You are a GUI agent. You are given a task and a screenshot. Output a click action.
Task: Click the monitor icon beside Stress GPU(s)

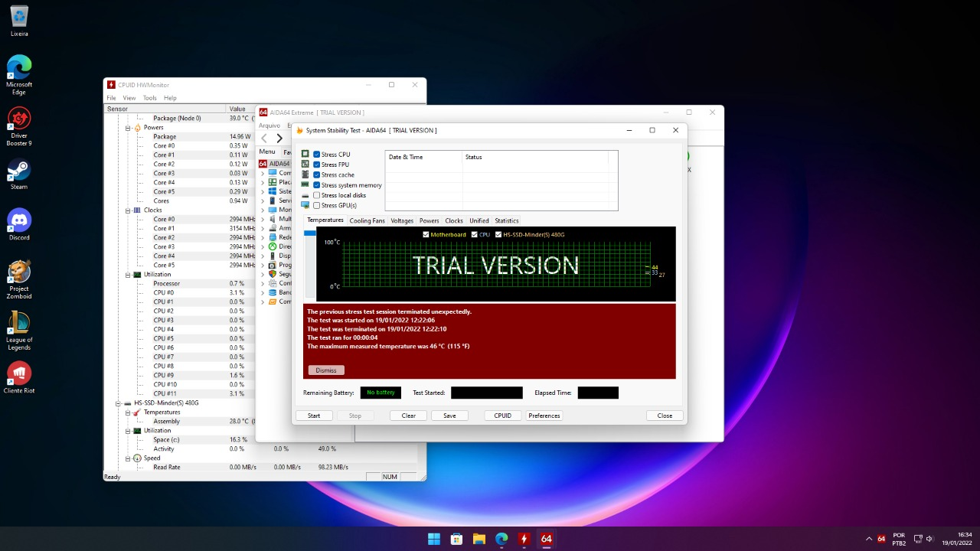tap(305, 206)
